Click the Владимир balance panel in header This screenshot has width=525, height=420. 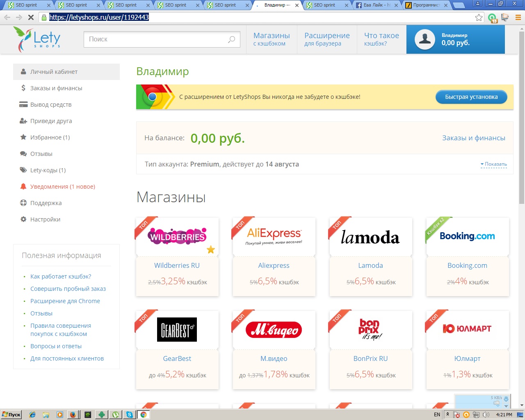pyautogui.click(x=455, y=39)
